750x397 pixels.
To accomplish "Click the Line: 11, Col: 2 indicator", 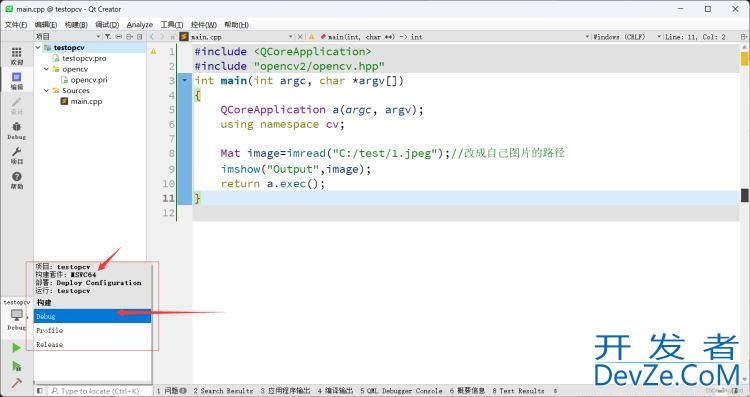I will coord(695,36).
